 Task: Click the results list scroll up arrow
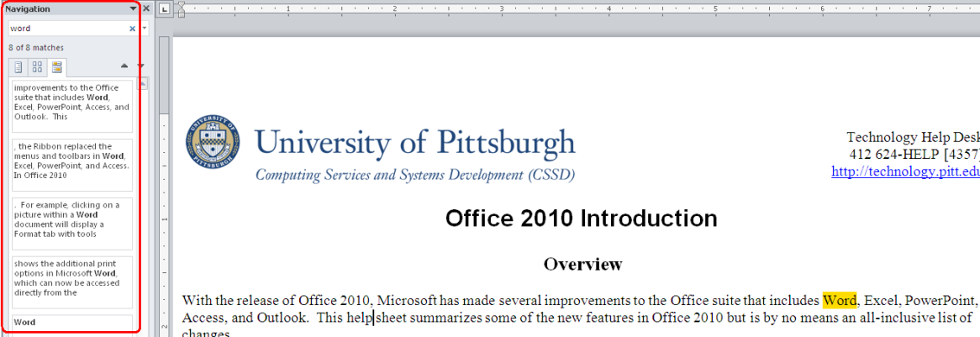143,84
